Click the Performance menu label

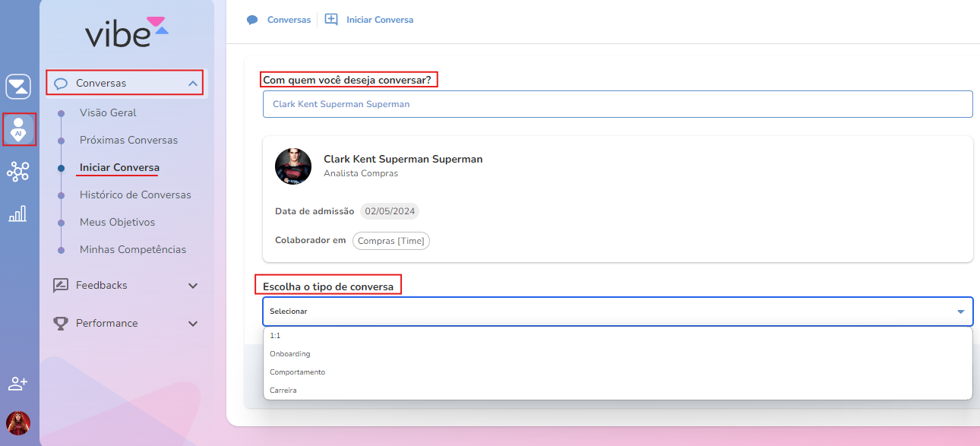107,324
